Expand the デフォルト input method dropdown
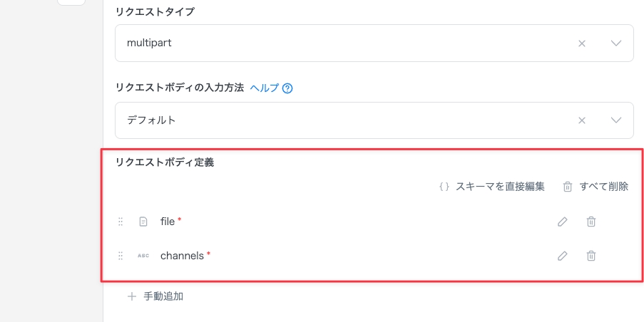This screenshot has height=322, width=644. click(x=616, y=120)
